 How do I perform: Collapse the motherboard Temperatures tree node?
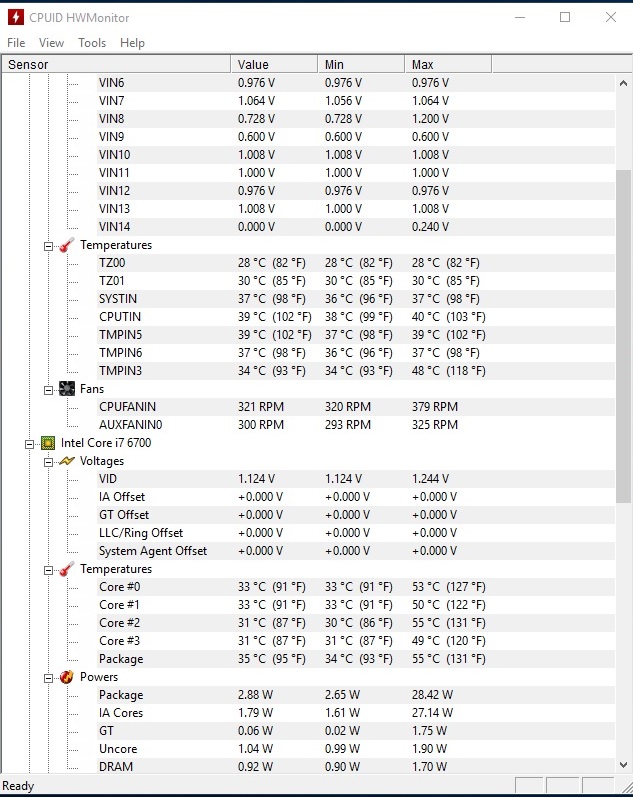coord(48,247)
